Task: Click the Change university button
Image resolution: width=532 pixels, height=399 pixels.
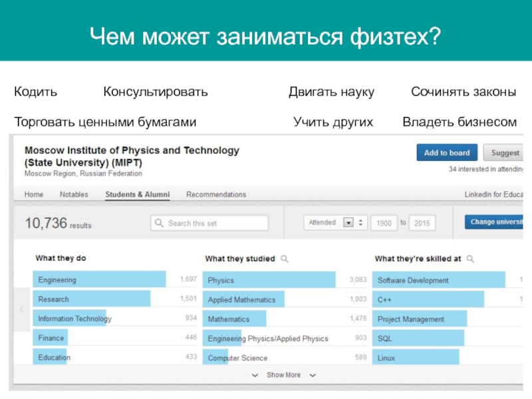Action: [494, 222]
